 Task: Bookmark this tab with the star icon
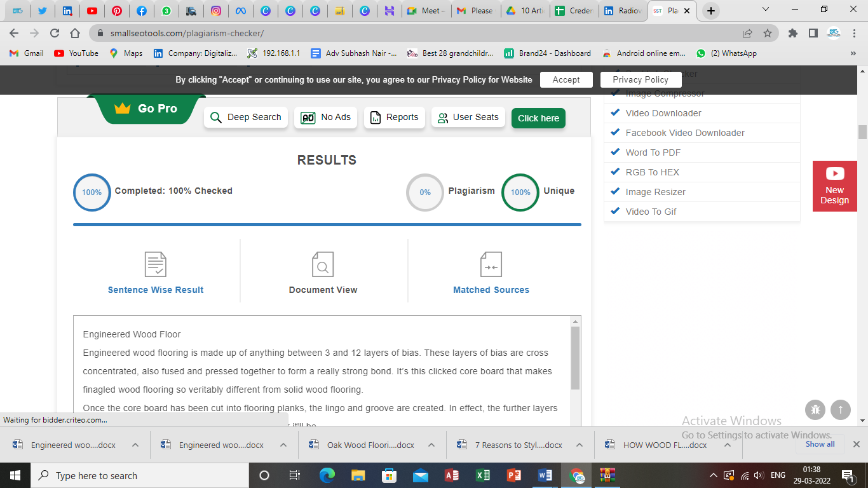point(768,33)
